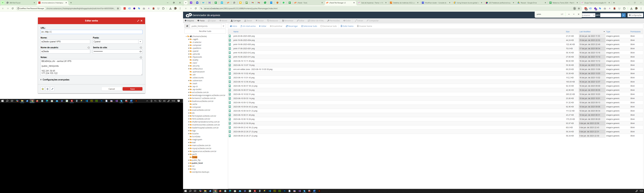Open Visual Studio Code from left taskbar
This screenshot has width=644, height=193.
(x=87, y=101)
